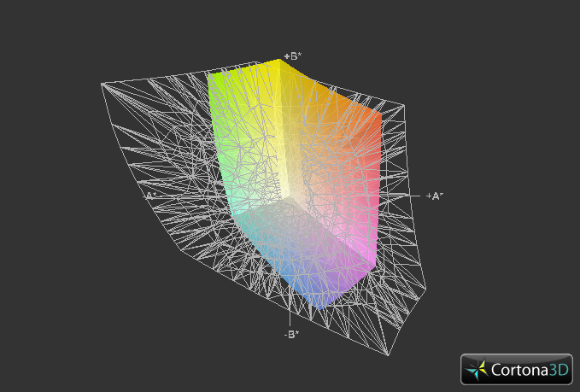Click the -B* axis label
580x392 pixels.
[x=291, y=334]
